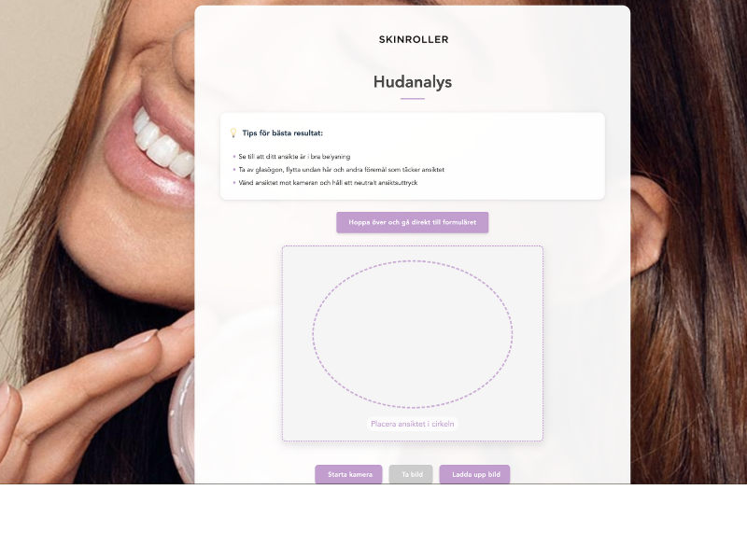
Task: Select the 'Tips för bästa resultat:' heading
Action: (283, 133)
